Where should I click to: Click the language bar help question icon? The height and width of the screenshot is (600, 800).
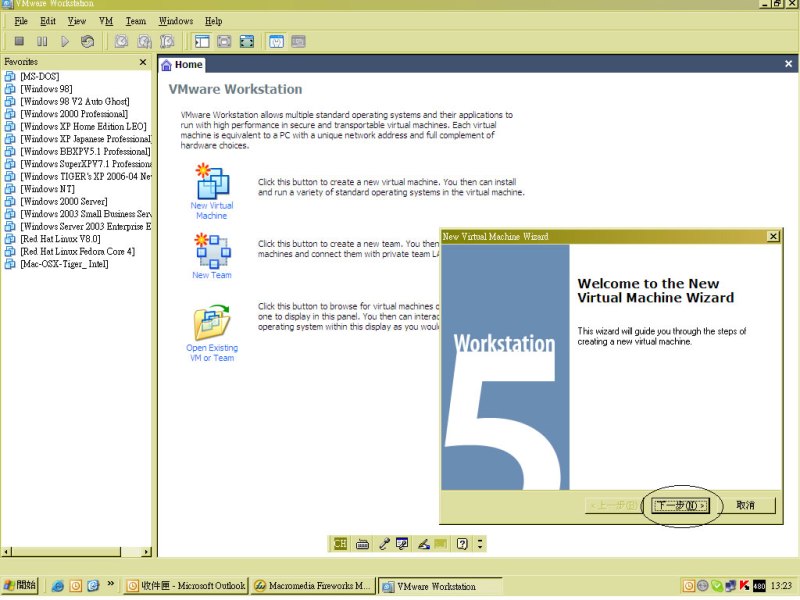pos(462,544)
